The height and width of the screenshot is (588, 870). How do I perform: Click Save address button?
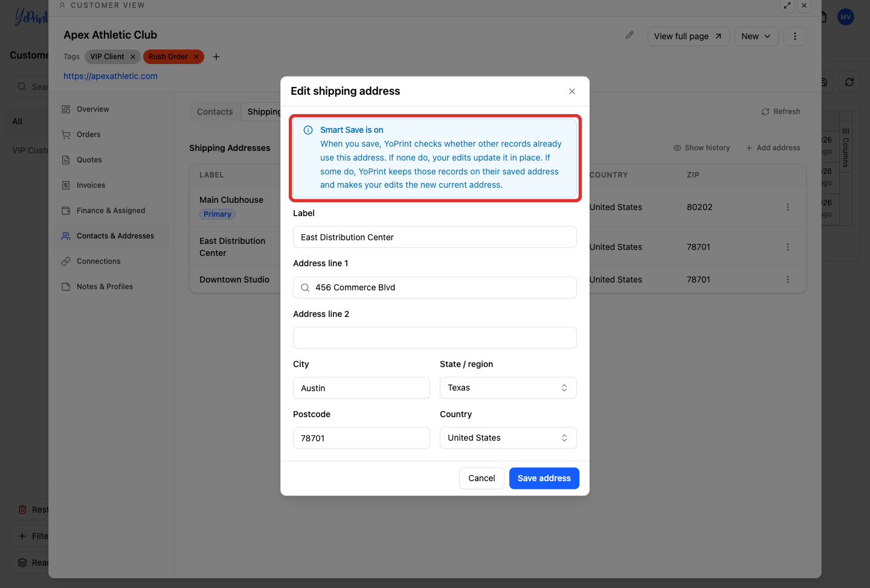[544, 479]
